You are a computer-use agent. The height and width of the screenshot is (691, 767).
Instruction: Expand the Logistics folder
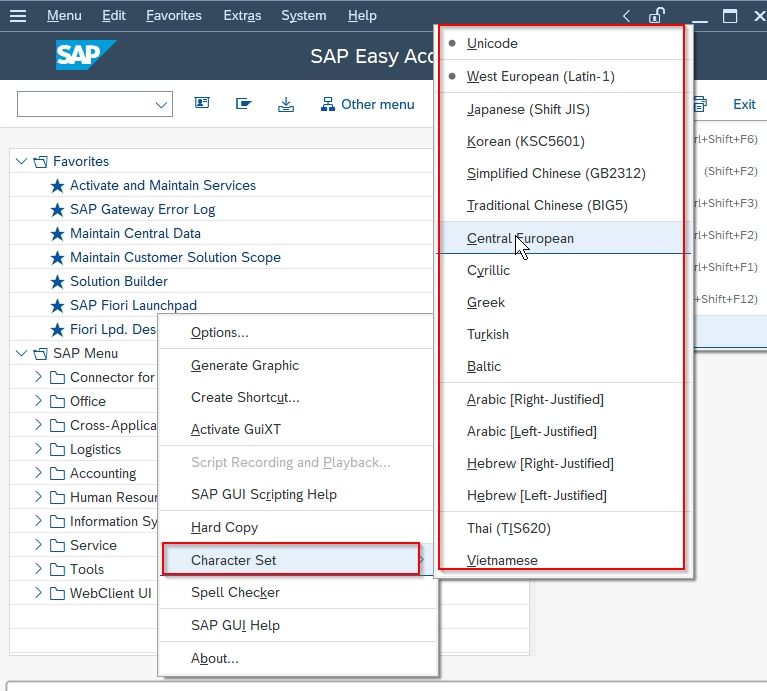click(x=39, y=449)
